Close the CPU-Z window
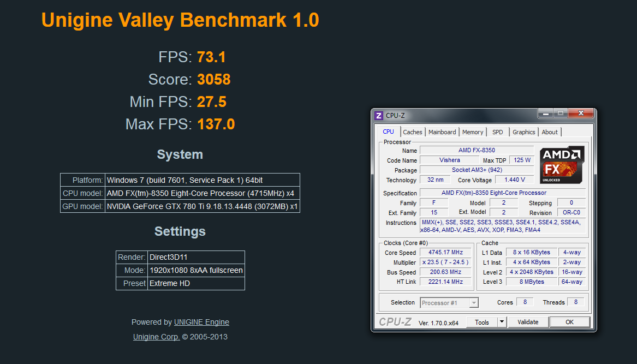 581,114
